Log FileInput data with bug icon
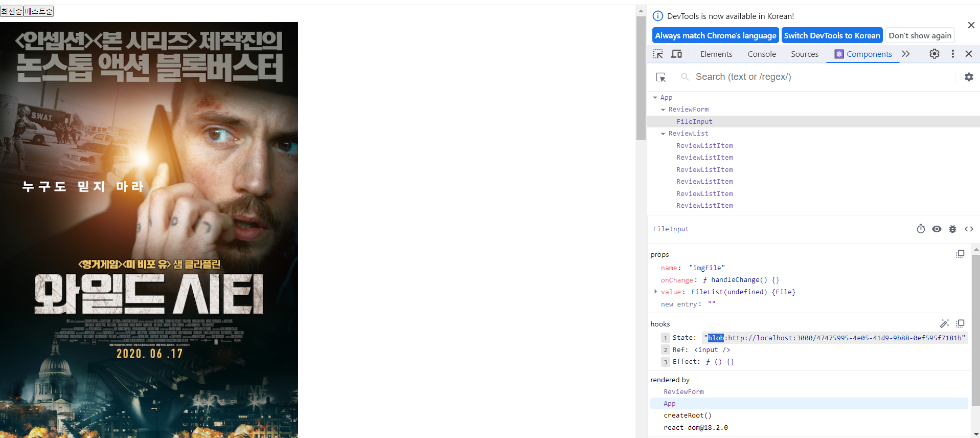This screenshot has width=980, height=438. 952,229
